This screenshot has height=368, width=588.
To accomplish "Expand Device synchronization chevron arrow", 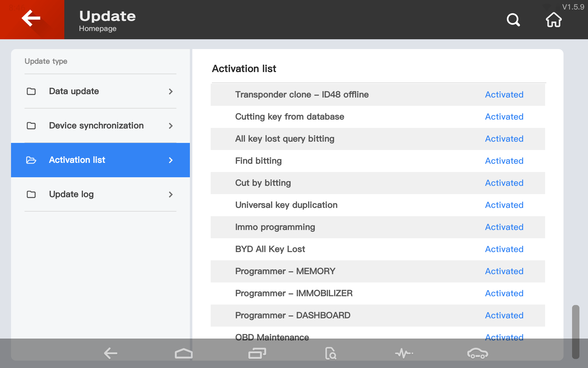I will tap(171, 126).
